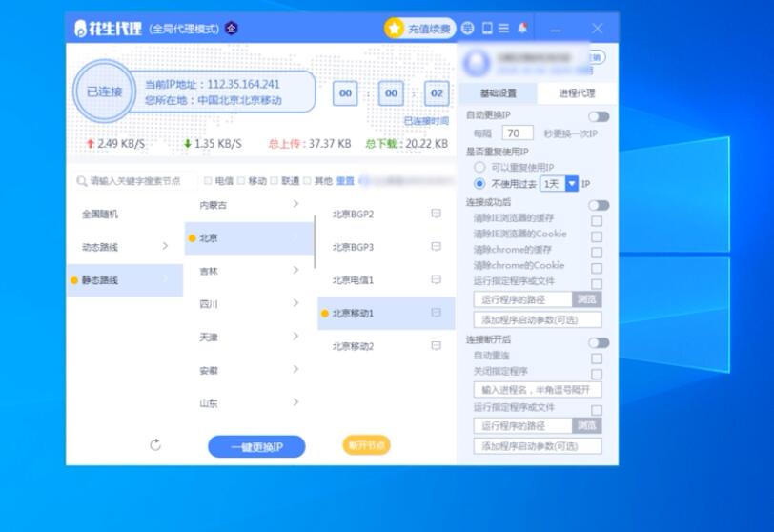774x532 pixels.
Task: Click the refresh icon below the route list
Action: pyautogui.click(x=155, y=444)
